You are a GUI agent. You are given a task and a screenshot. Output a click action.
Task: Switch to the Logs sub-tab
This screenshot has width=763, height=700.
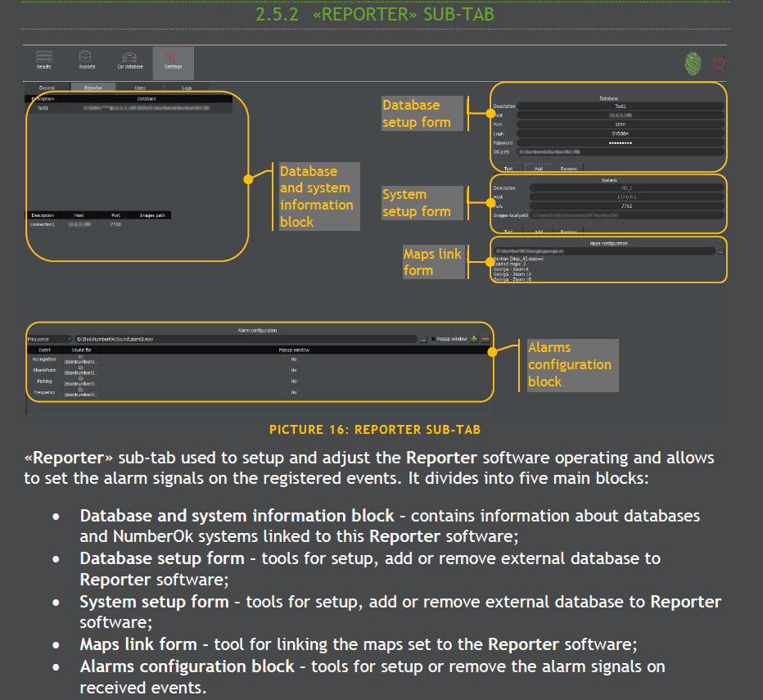point(187,88)
